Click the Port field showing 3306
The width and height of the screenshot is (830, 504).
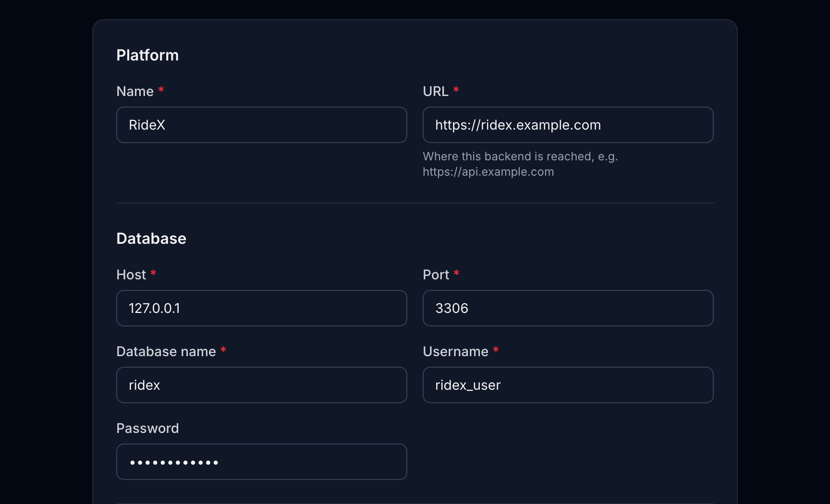(x=568, y=308)
